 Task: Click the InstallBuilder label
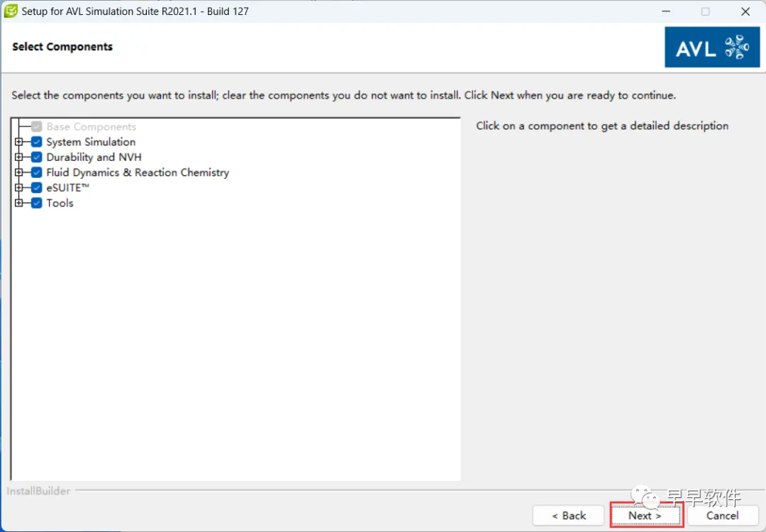[x=38, y=491]
